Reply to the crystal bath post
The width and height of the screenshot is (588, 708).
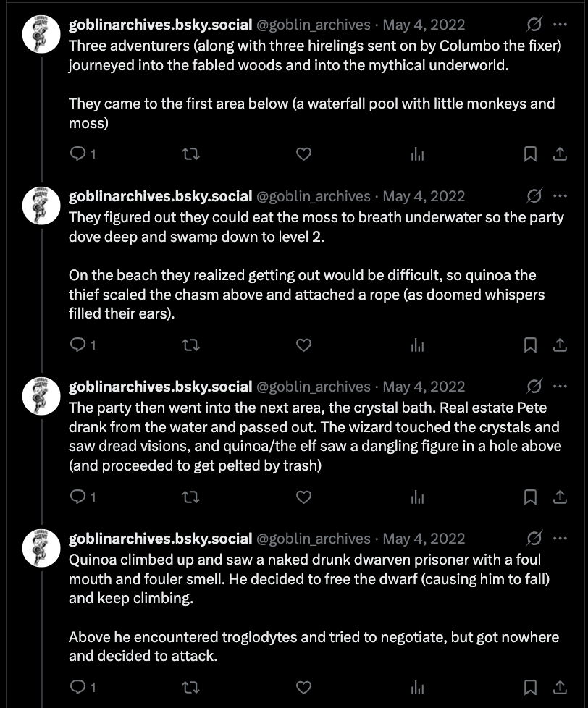tap(77, 497)
